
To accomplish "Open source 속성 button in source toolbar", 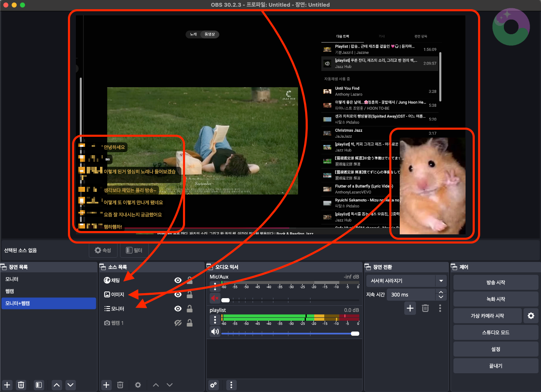I will [103, 250].
